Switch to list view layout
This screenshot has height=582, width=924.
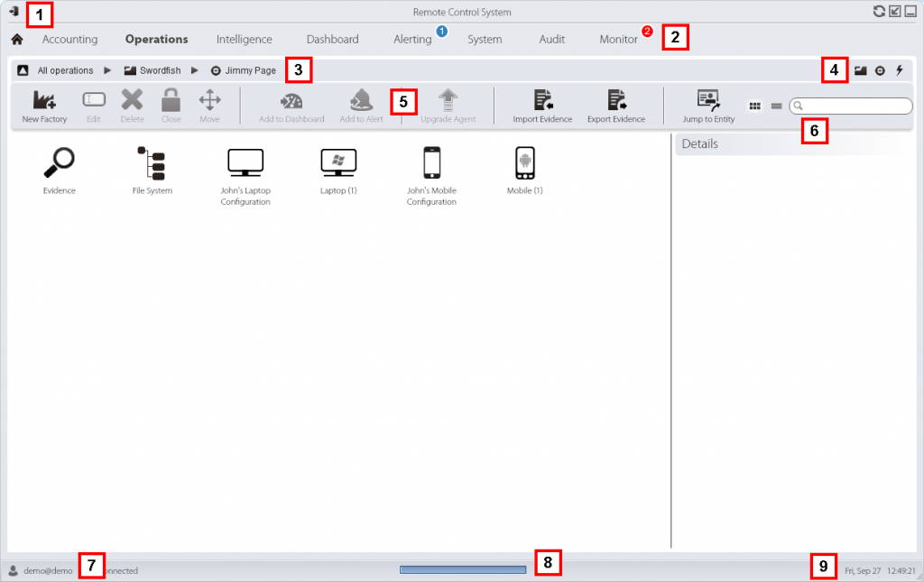pyautogui.click(x=776, y=106)
